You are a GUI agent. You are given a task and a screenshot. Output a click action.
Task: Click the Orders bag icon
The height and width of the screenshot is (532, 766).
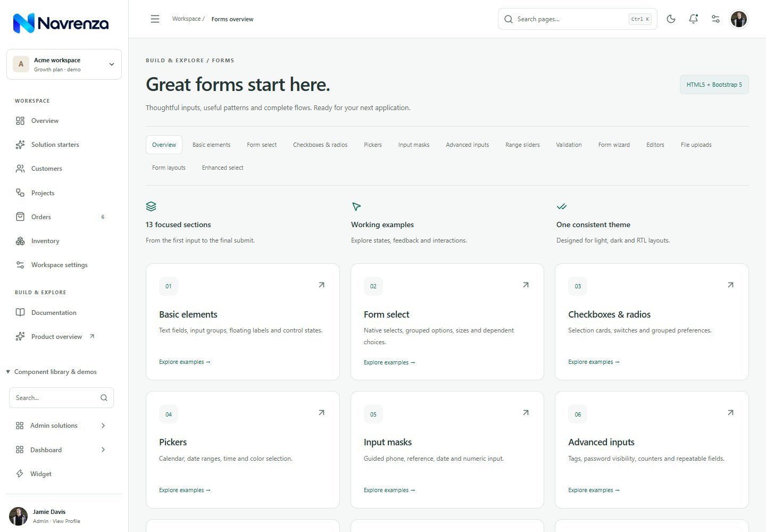(x=20, y=217)
